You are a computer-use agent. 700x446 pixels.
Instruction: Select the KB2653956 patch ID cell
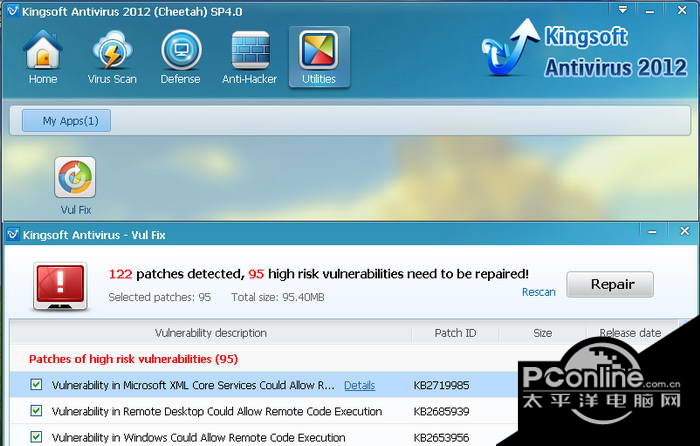coord(441,438)
